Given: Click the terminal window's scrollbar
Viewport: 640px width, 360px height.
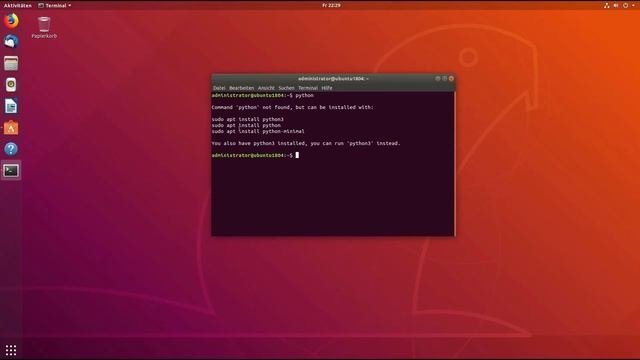Looking at the screenshot, I should (x=454, y=163).
